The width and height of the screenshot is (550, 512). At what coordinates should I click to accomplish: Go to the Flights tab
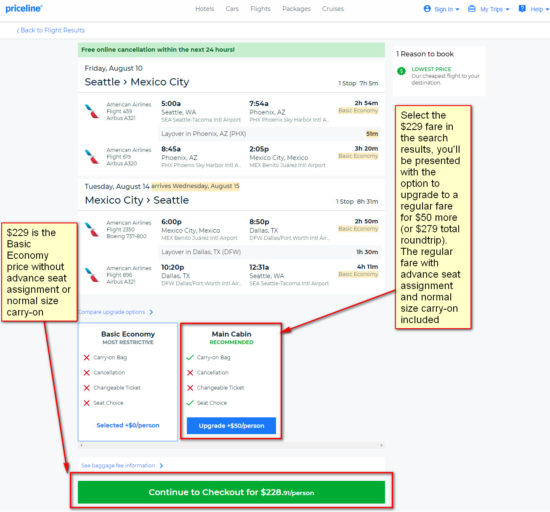[260, 9]
